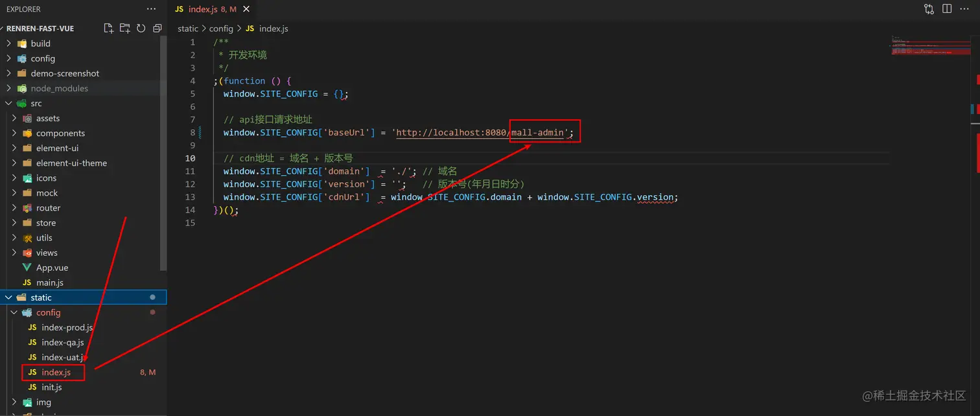Click the static breadcrumb segment

click(188, 29)
